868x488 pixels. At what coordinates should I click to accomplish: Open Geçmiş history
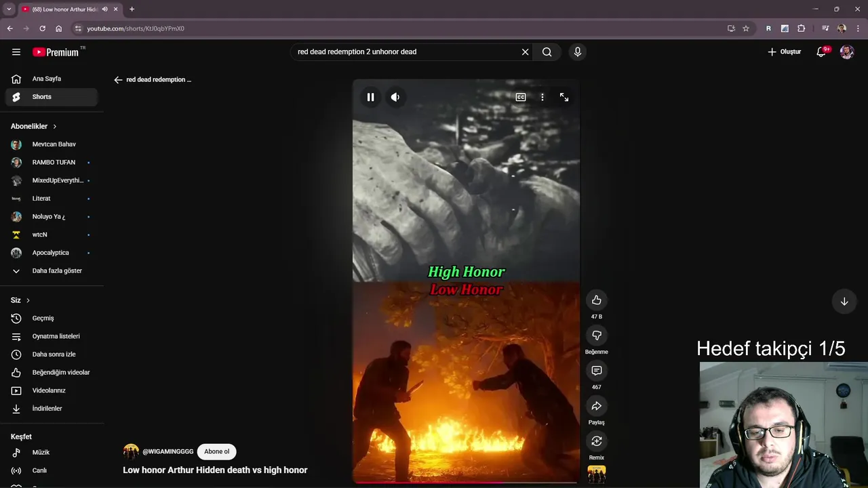(52, 319)
